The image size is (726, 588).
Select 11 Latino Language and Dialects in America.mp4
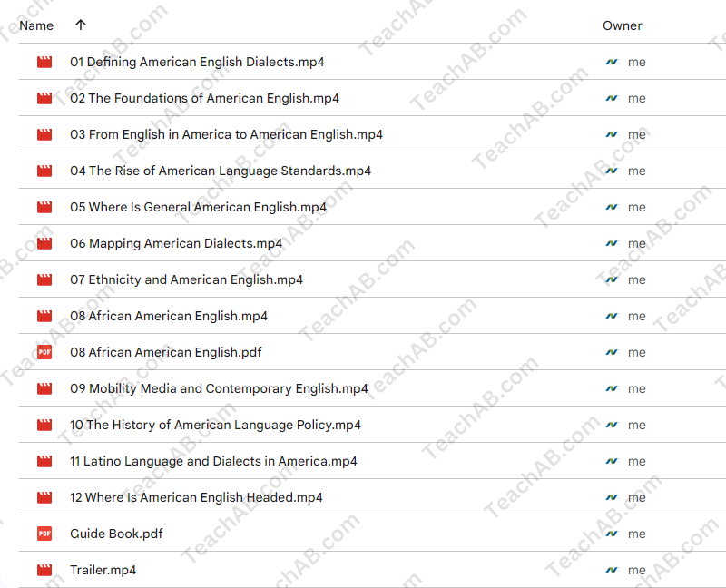213,461
